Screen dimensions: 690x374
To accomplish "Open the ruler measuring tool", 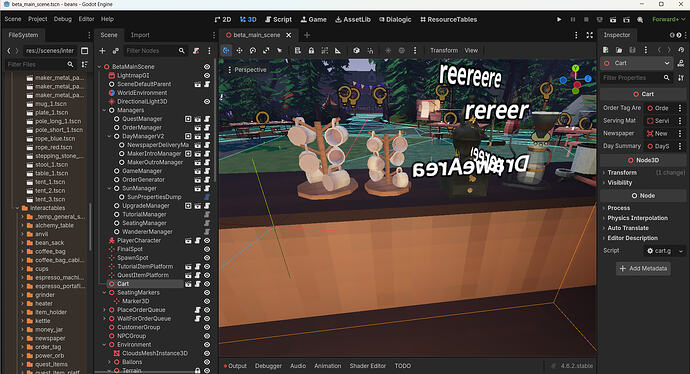I will tap(338, 51).
